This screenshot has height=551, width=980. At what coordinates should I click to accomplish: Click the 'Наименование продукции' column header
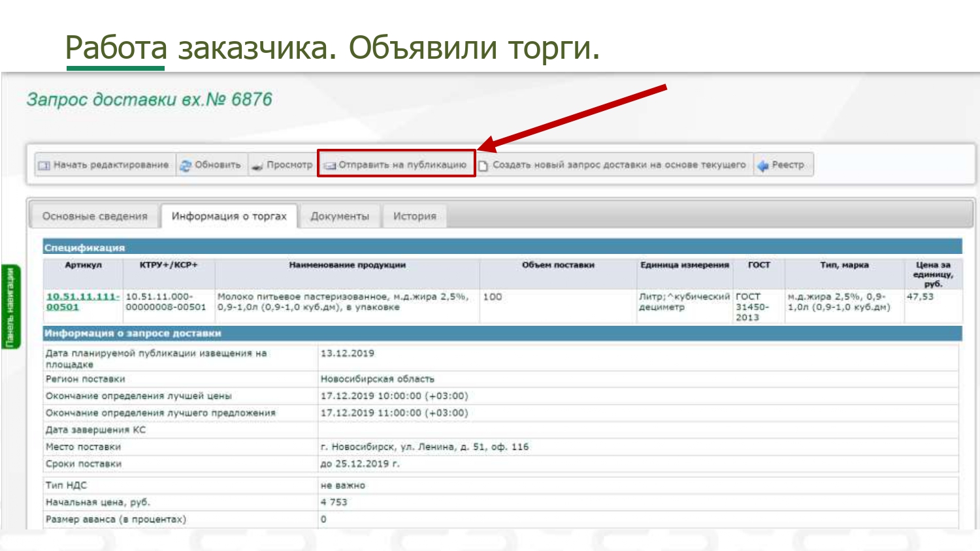pos(347,265)
